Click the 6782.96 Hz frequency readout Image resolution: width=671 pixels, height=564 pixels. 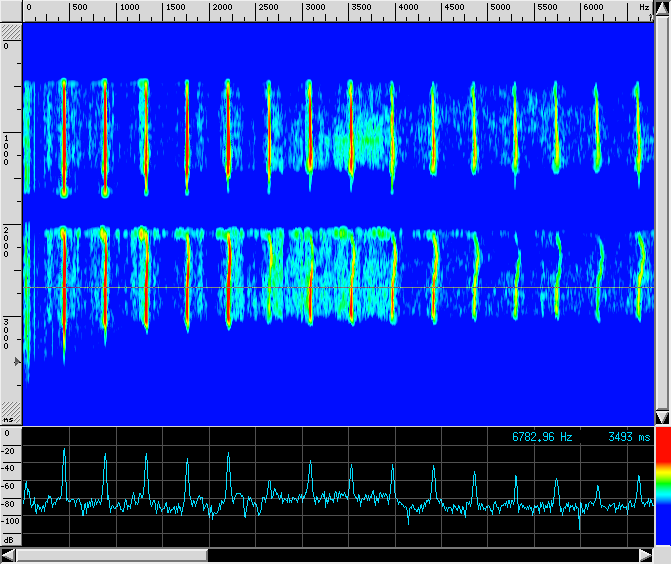[542, 437]
